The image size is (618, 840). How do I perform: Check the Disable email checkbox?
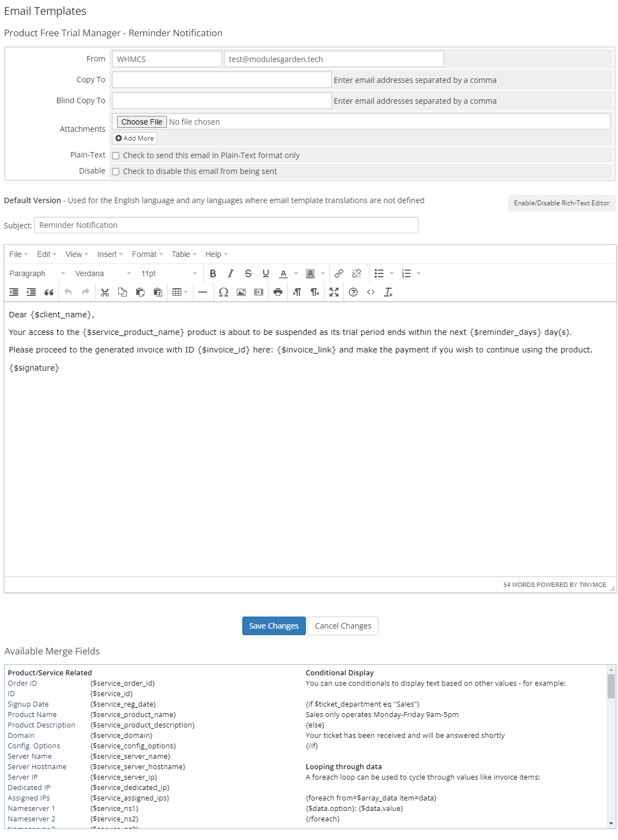116,171
